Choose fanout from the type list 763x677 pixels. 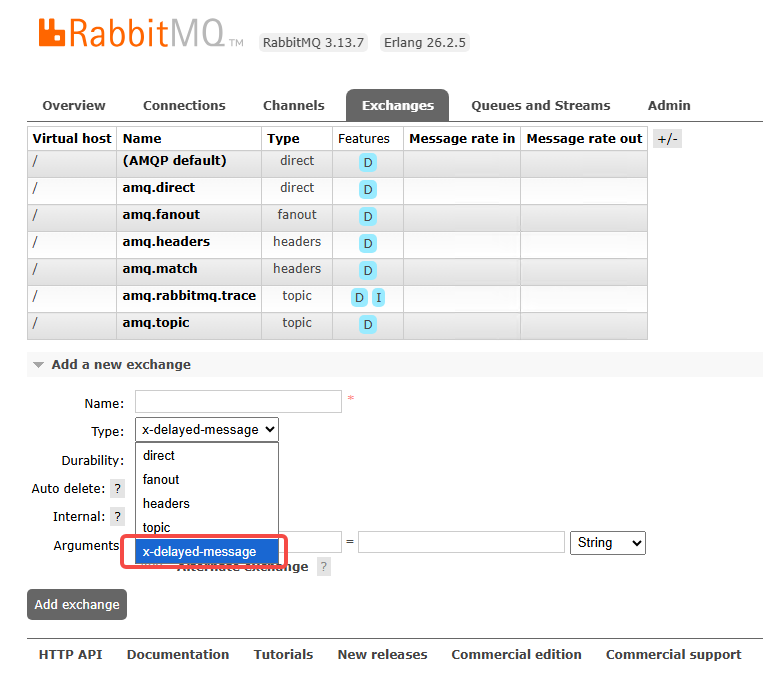coord(207,479)
